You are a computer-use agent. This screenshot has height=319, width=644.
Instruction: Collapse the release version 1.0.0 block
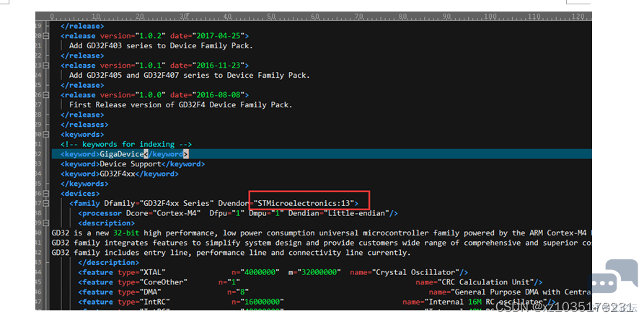[46, 95]
